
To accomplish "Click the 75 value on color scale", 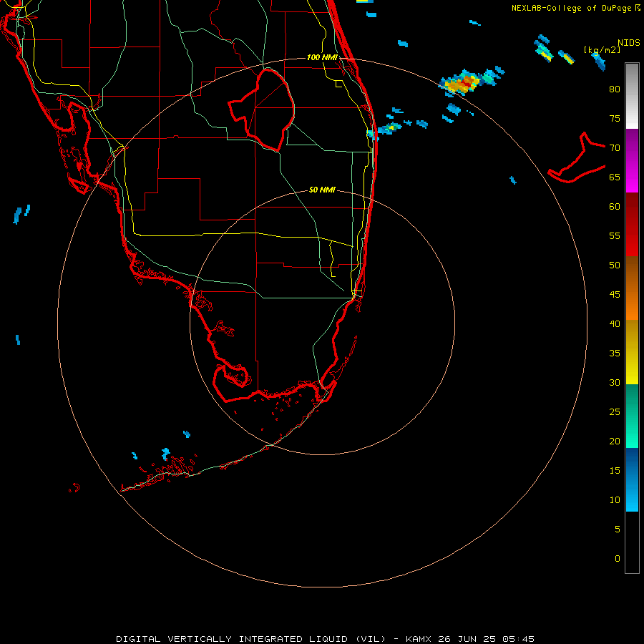I will pos(615,118).
